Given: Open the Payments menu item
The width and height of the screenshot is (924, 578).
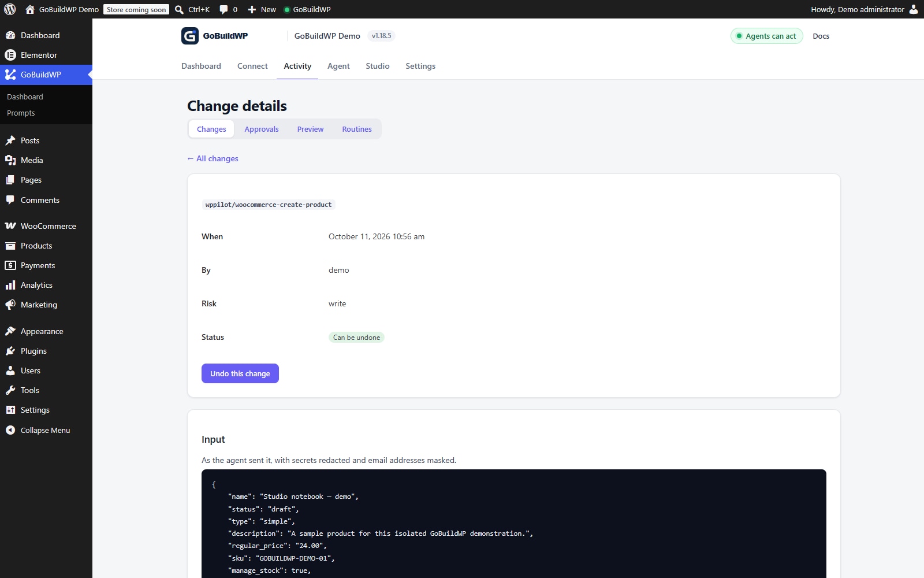Looking at the screenshot, I should coord(46,265).
